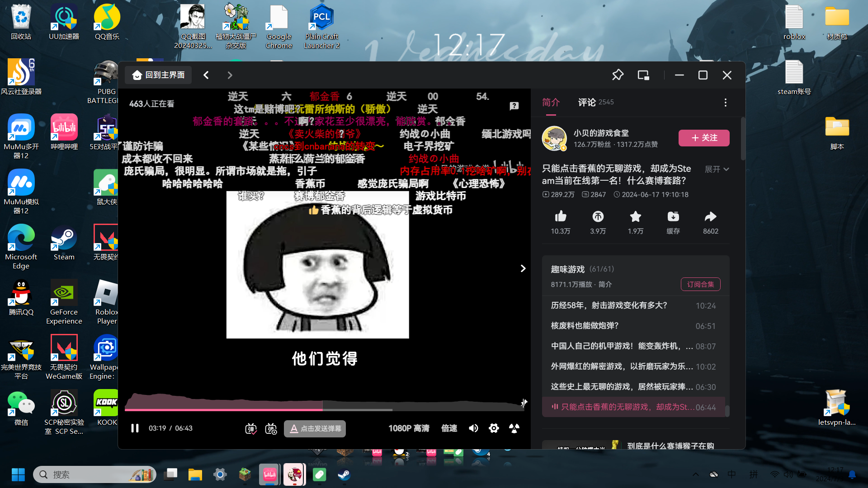Open player settings gear
Screen dimensions: 868x488
tap(494, 428)
